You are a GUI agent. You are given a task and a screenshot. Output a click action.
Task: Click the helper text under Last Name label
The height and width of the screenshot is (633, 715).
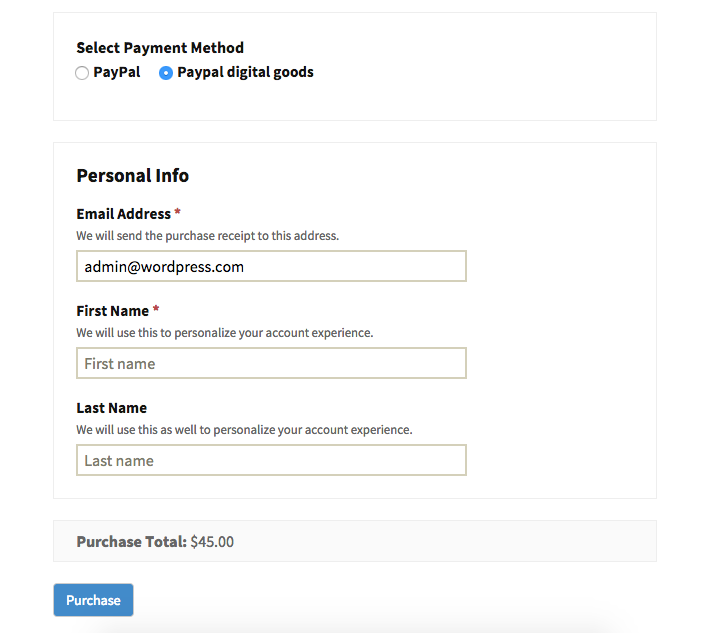244,430
